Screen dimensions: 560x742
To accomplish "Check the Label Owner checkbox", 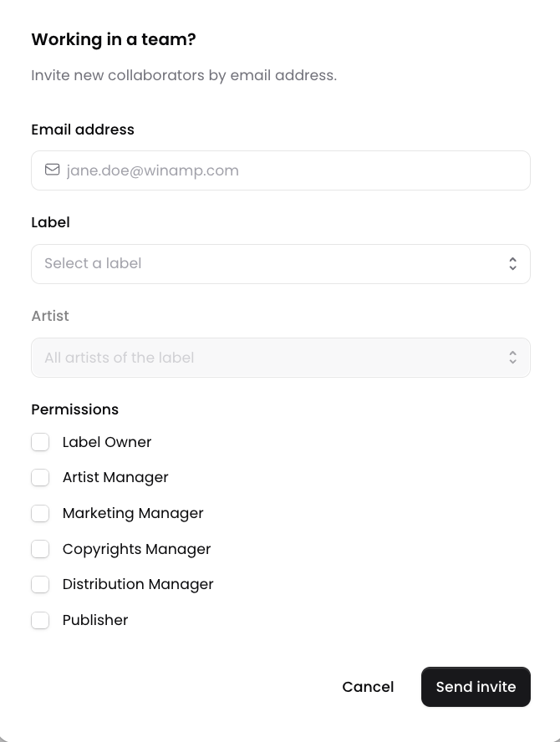I will (x=40, y=442).
